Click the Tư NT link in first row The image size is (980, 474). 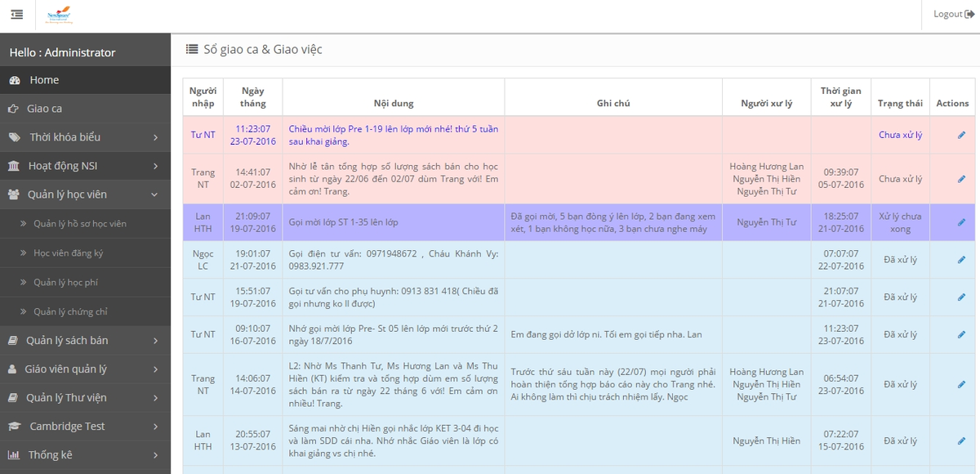[x=203, y=135]
